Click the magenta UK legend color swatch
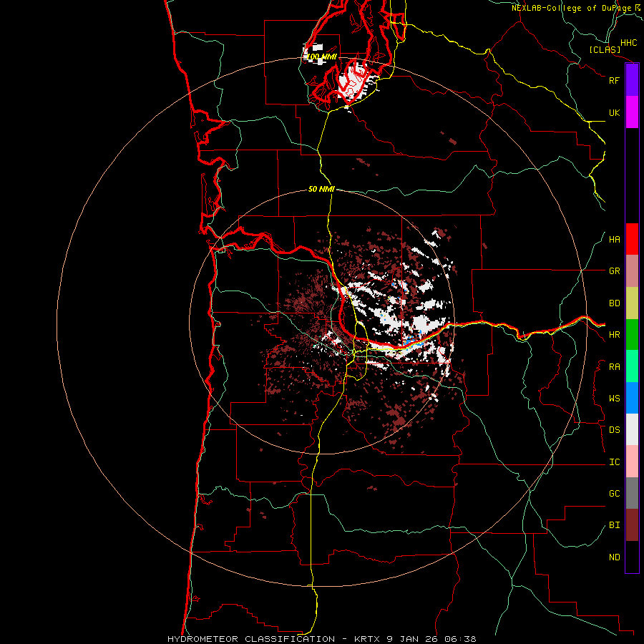 pos(632,112)
